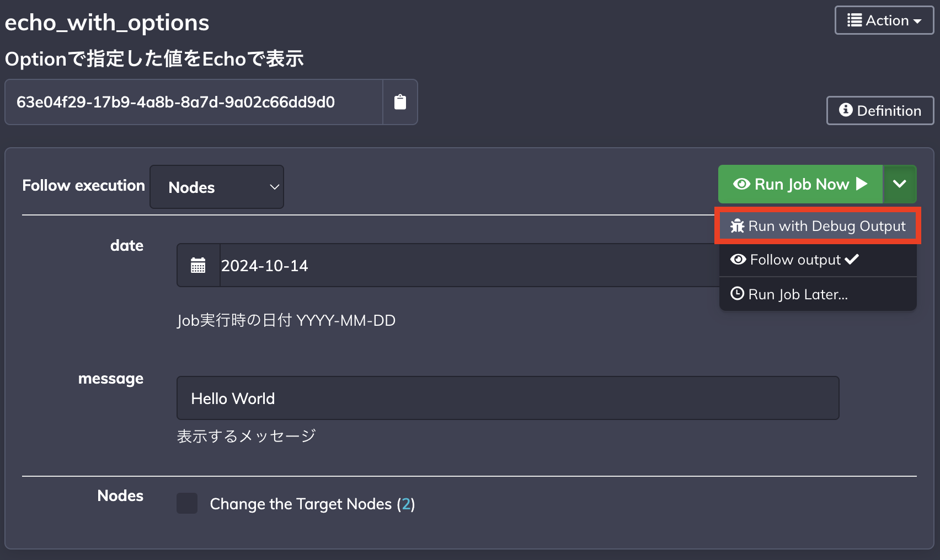Image resolution: width=940 pixels, height=560 pixels.
Task: Click the clock icon beside Run Job Later
Action: 737,294
